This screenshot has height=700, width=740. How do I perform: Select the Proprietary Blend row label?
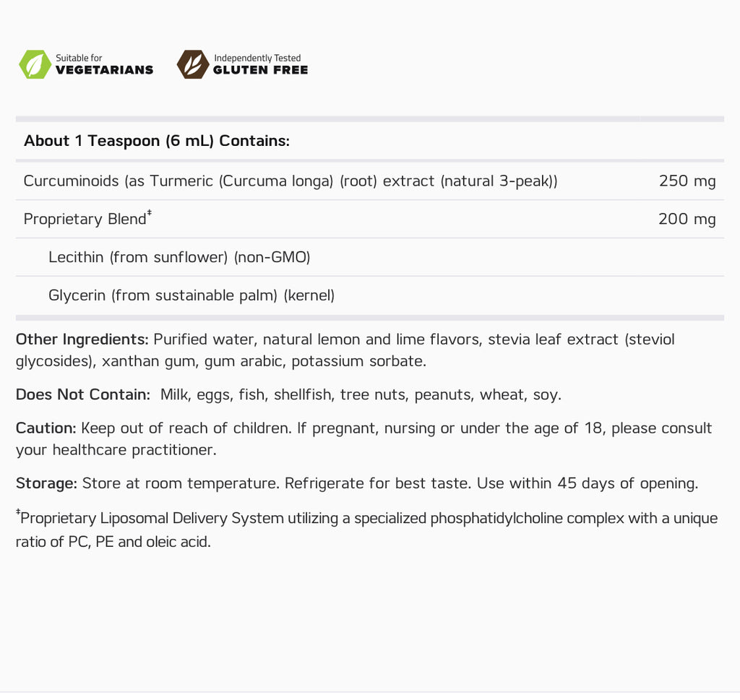point(85,219)
